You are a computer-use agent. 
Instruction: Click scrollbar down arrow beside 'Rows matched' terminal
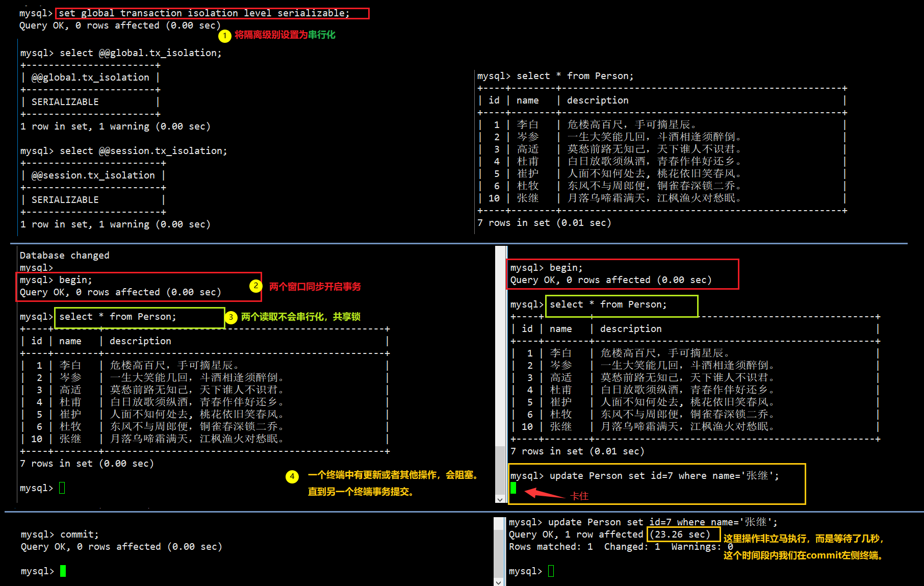(498, 582)
